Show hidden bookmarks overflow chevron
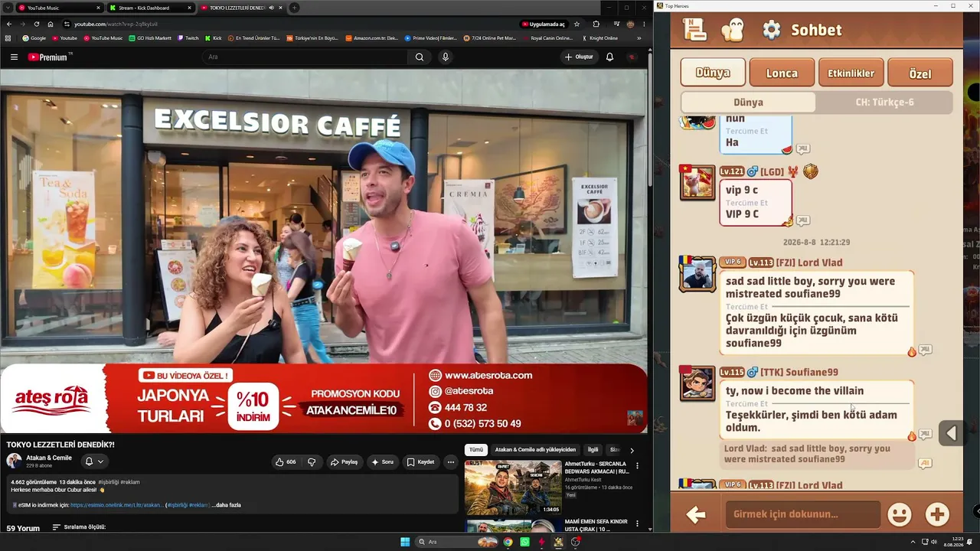This screenshot has width=980, height=551. pyautogui.click(x=639, y=38)
